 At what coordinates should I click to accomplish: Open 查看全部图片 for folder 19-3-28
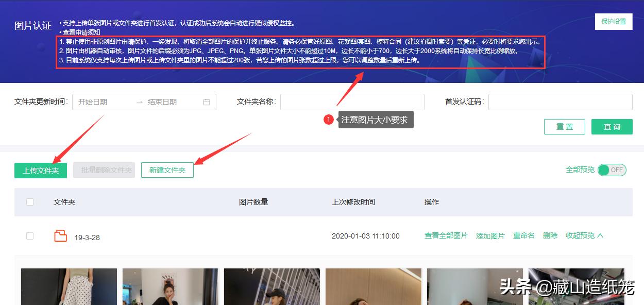coord(446,235)
